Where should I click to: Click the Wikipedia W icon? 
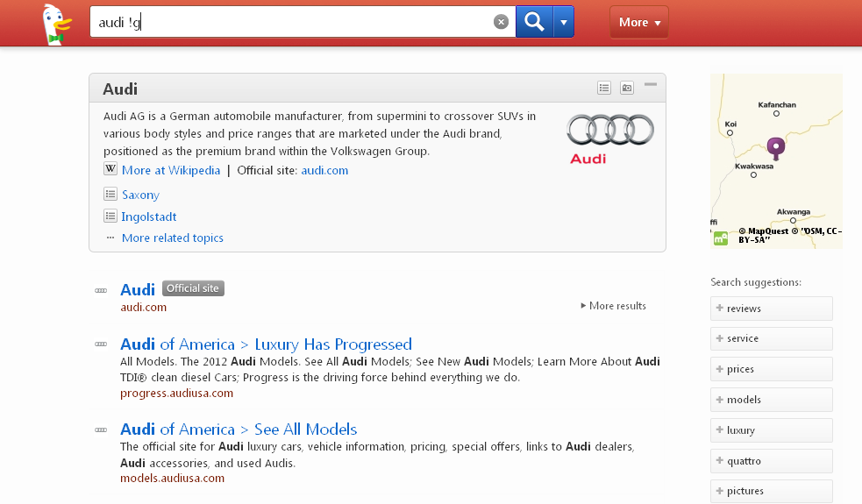point(110,169)
